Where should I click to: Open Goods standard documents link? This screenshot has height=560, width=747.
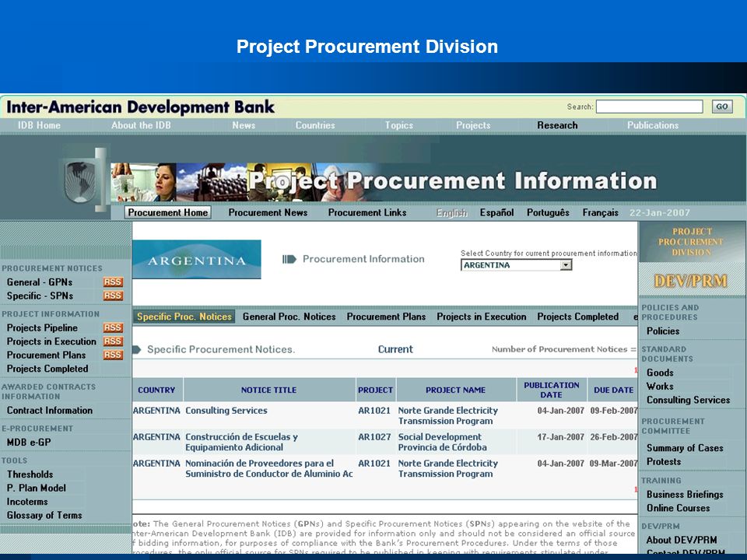[x=660, y=373]
